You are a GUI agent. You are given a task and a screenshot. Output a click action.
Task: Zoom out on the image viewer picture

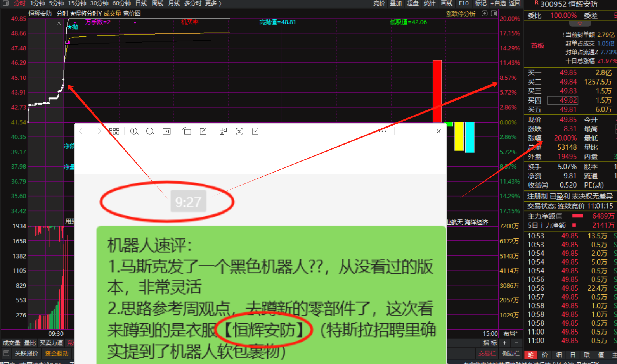pos(150,131)
